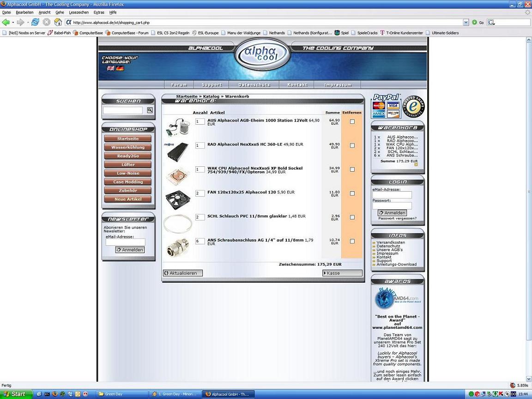The width and height of the screenshot is (532, 399).
Task: Mark FAN 120x120x25 for removal
Action: click(352, 193)
